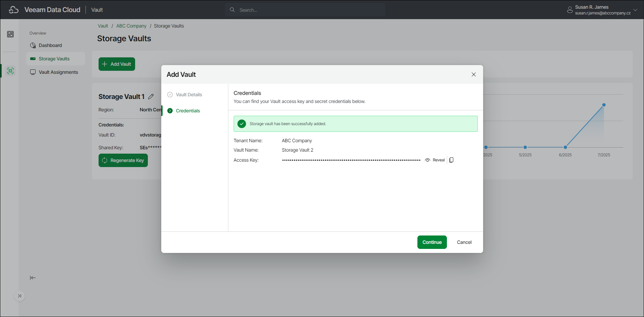The width and height of the screenshot is (644, 317).
Task: Go to ABC Company breadcrumb link
Action: [x=131, y=26]
